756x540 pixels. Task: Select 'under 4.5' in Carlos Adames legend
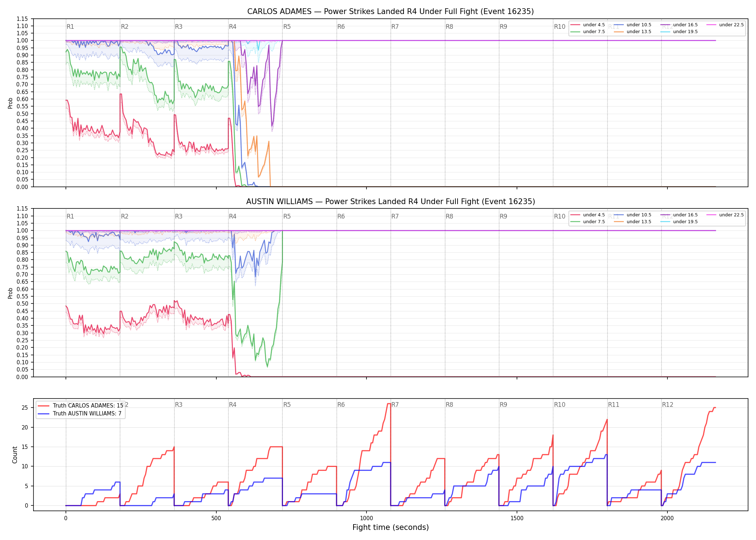point(588,25)
